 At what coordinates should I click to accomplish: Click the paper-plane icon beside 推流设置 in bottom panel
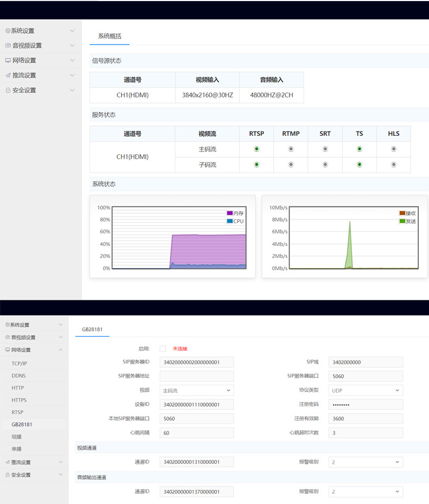coord(8,462)
